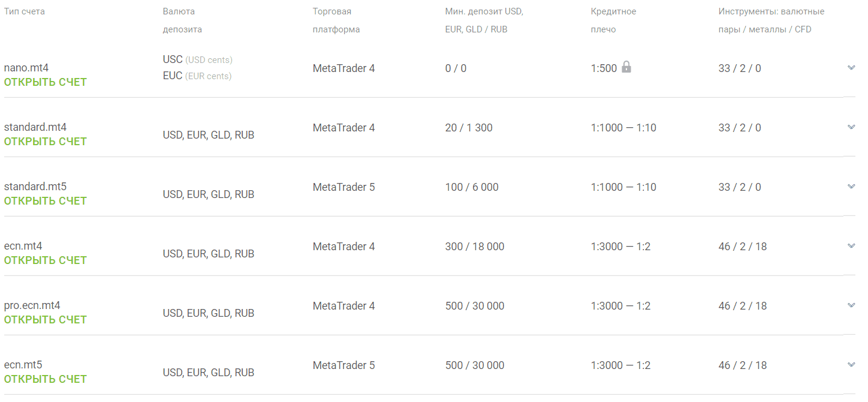Open account link under standard.mt5
Viewport: 868px width, 402px height.
tap(46, 201)
